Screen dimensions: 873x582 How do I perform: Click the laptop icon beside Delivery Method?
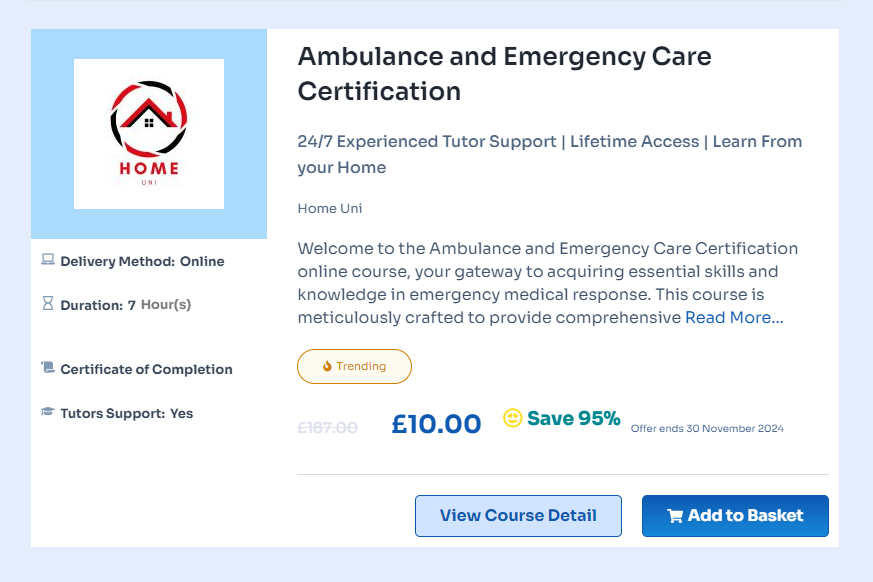point(47,260)
